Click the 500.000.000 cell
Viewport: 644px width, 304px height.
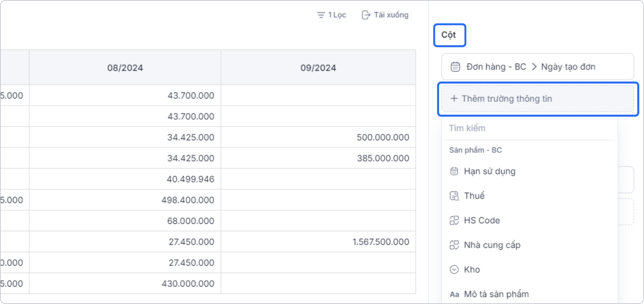[x=318, y=137]
